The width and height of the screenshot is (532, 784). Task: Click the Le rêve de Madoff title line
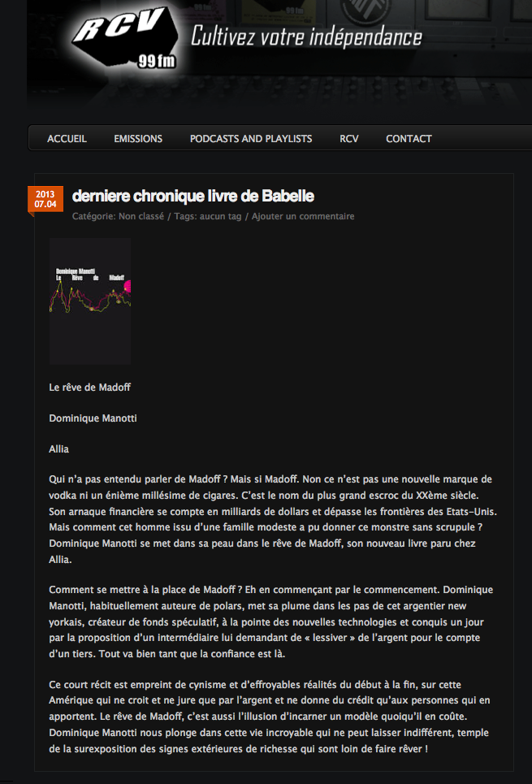coord(90,387)
